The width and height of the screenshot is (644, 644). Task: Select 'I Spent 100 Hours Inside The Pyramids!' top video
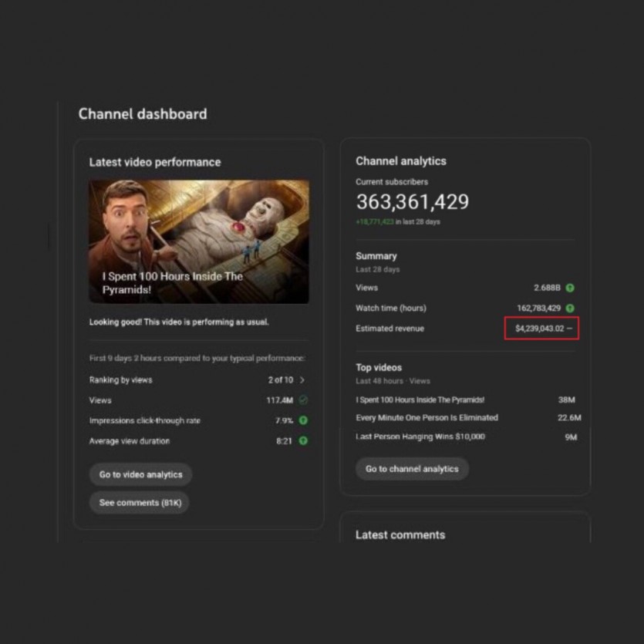coord(420,400)
